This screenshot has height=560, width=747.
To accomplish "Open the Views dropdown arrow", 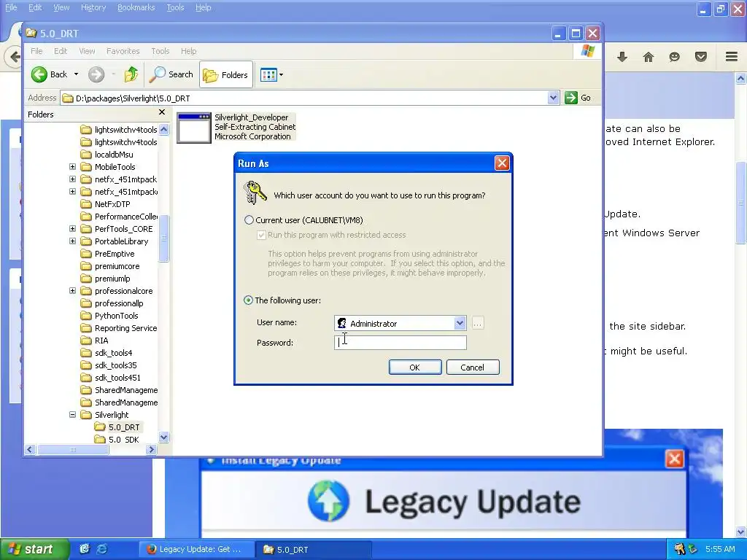I will (281, 75).
